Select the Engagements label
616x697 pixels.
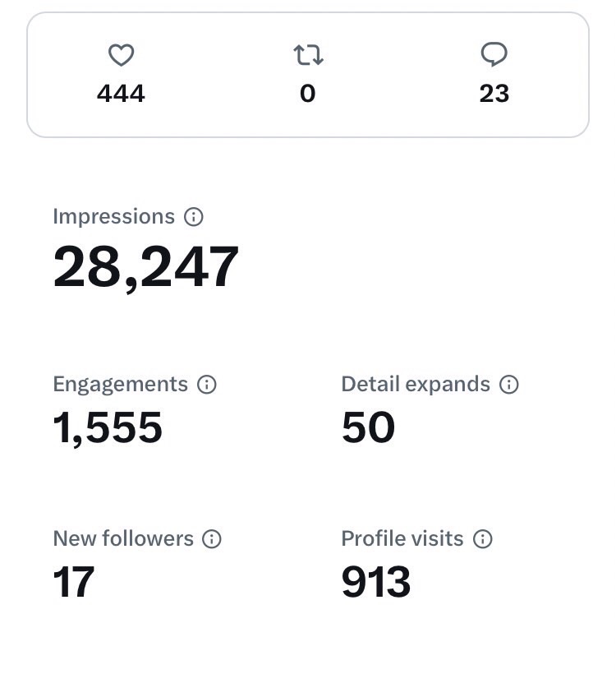pyautogui.click(x=120, y=384)
